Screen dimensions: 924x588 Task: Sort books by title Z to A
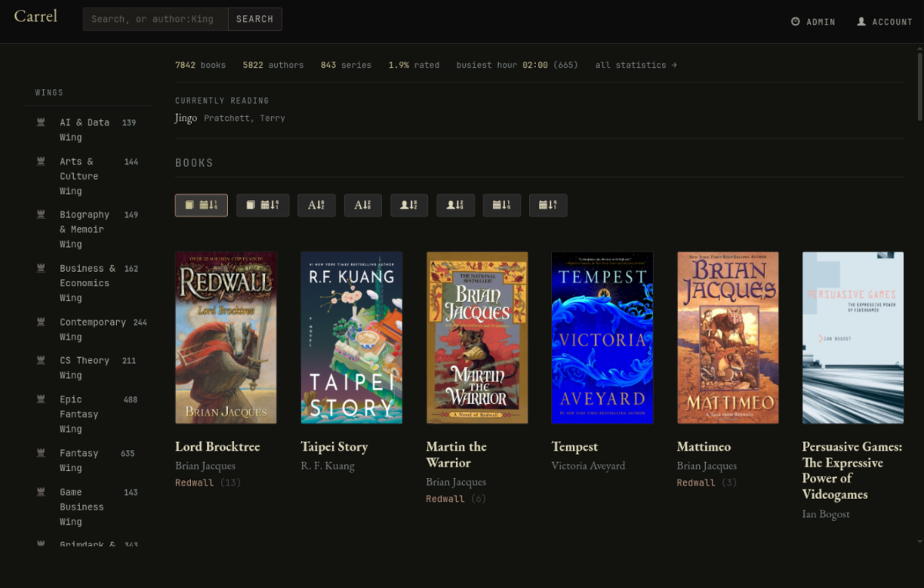363,205
